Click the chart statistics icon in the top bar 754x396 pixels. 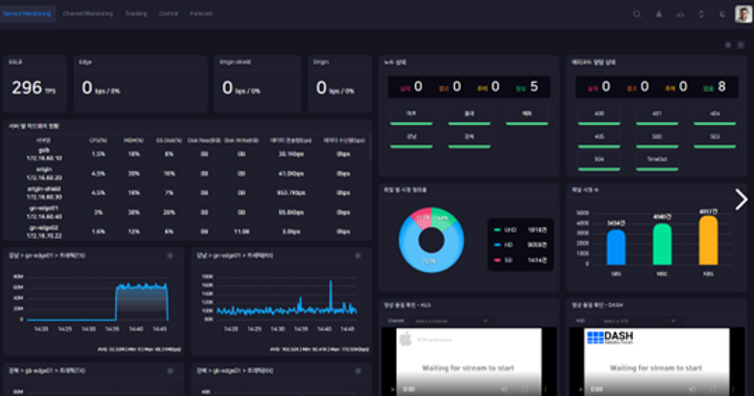[x=680, y=14]
